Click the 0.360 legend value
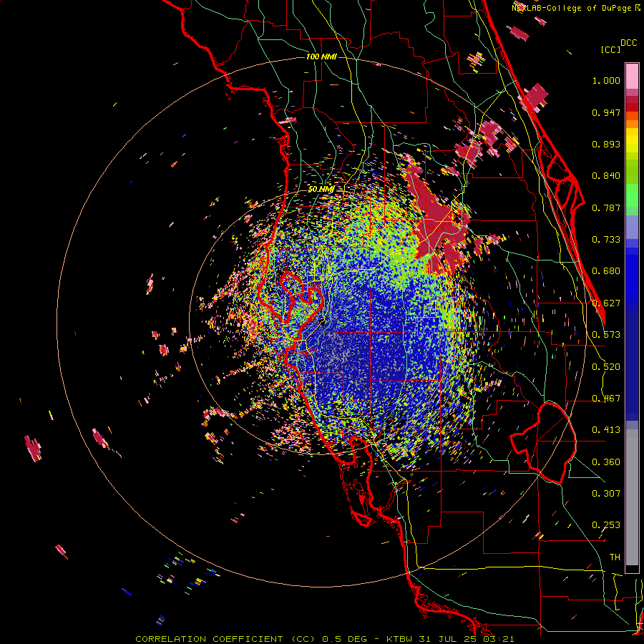 pos(606,462)
